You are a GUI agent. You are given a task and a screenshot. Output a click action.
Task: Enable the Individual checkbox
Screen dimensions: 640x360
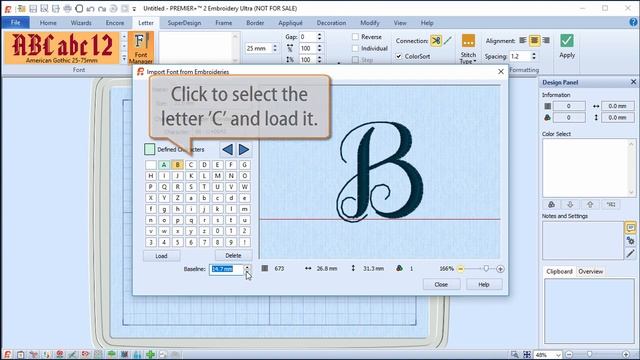click(x=356, y=48)
